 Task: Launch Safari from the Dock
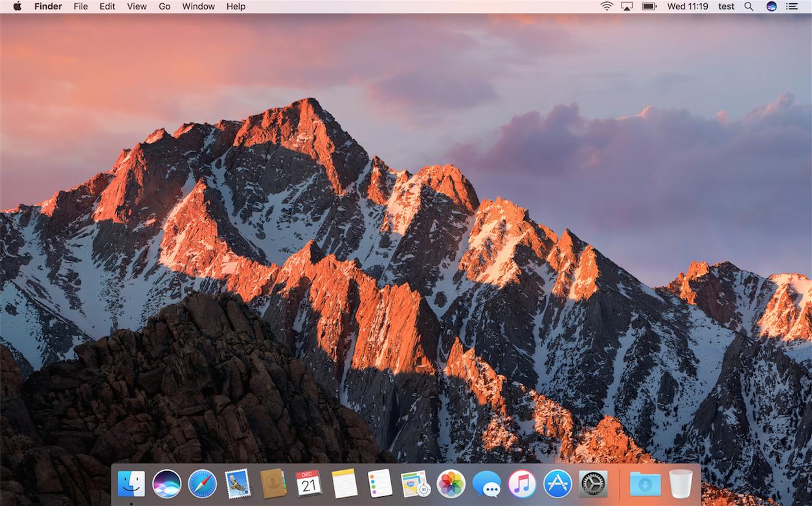point(202,483)
